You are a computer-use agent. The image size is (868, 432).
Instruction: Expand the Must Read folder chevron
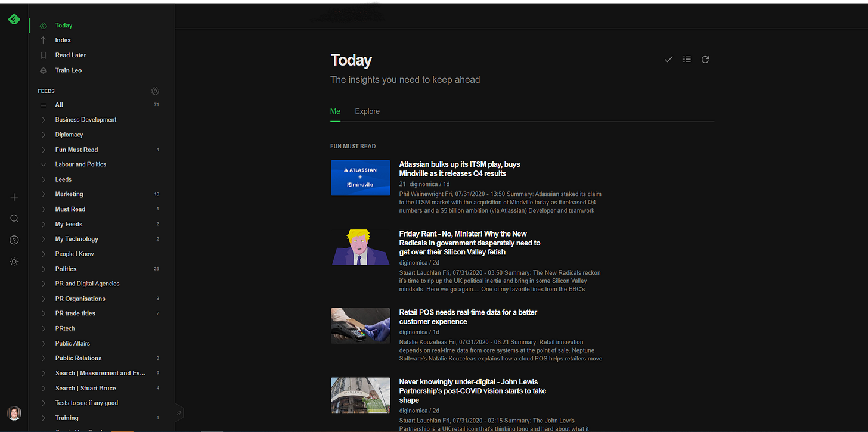pyautogui.click(x=43, y=209)
